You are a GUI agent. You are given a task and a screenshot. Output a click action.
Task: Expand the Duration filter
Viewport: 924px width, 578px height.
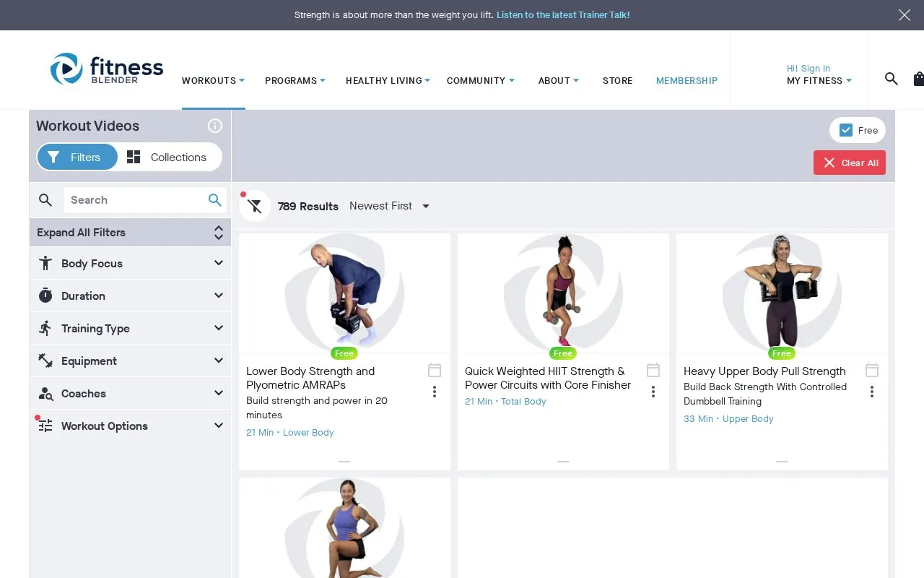[x=130, y=296]
